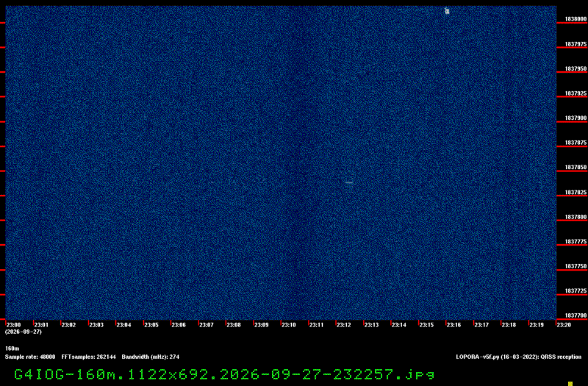Click the 1838000 frequency label
The width and height of the screenshot is (588, 386).
576,19
